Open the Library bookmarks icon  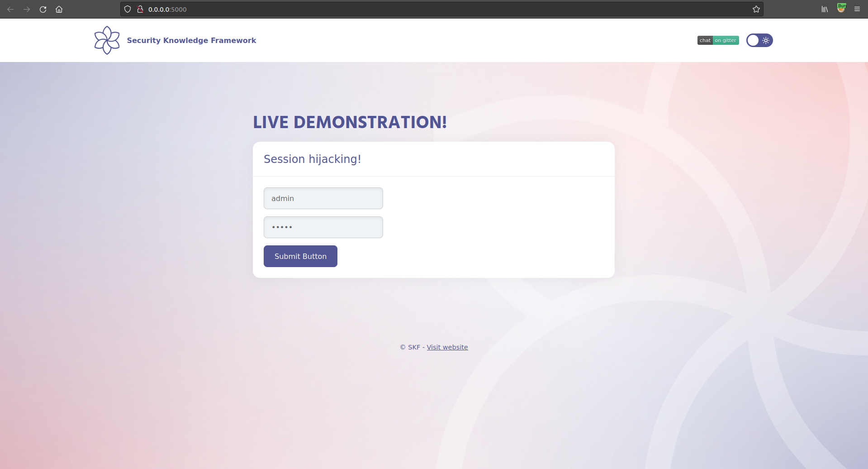coord(825,9)
